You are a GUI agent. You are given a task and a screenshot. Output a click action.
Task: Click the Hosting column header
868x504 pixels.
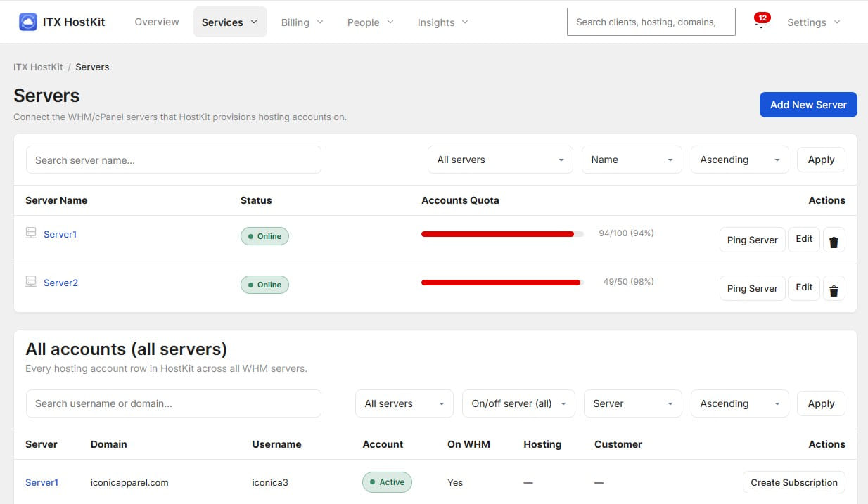(x=542, y=444)
